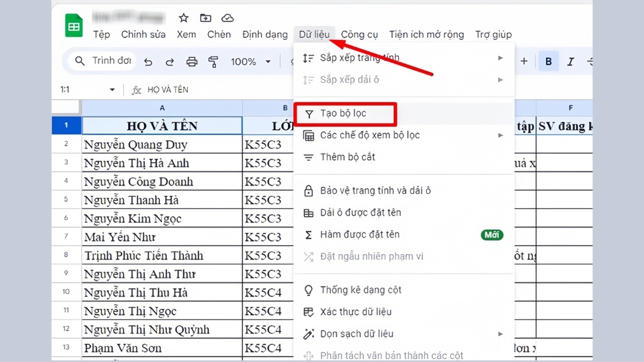Open the Chỉnh sửa menu
Viewport: 644px width, 362px height.
(x=143, y=34)
